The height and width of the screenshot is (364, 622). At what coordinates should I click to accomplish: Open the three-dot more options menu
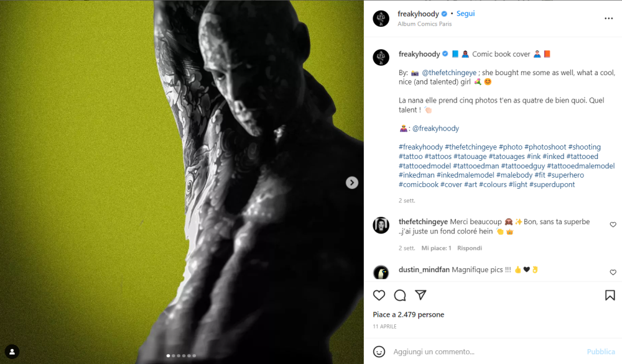click(x=608, y=19)
